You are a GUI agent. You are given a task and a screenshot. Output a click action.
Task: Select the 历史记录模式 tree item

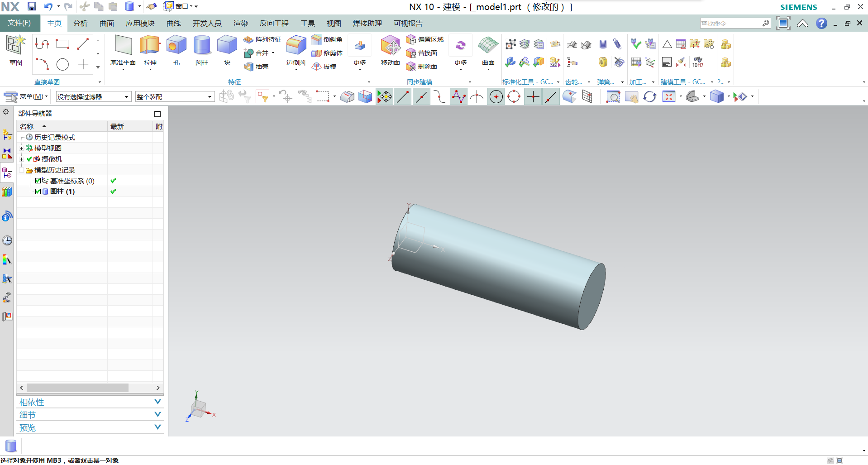(51, 137)
